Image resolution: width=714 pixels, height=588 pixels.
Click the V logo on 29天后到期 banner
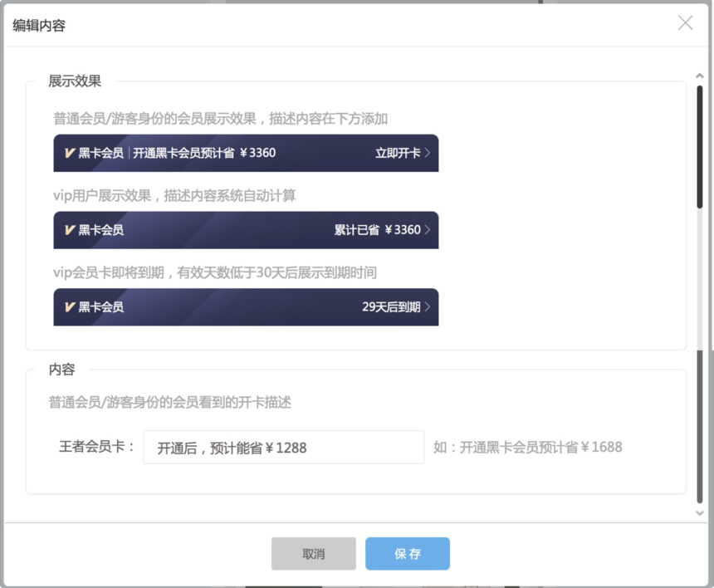point(70,307)
